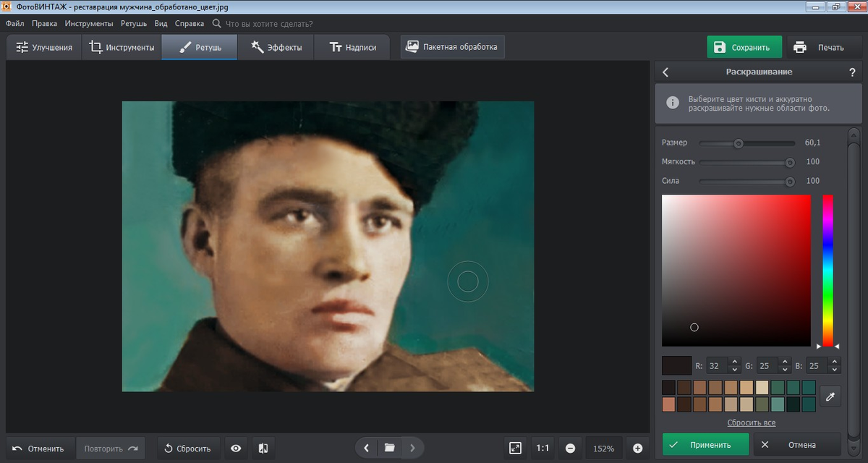Viewport: 868px width, 463px height.
Task: Go to the previous photo in folder
Action: coord(366,448)
